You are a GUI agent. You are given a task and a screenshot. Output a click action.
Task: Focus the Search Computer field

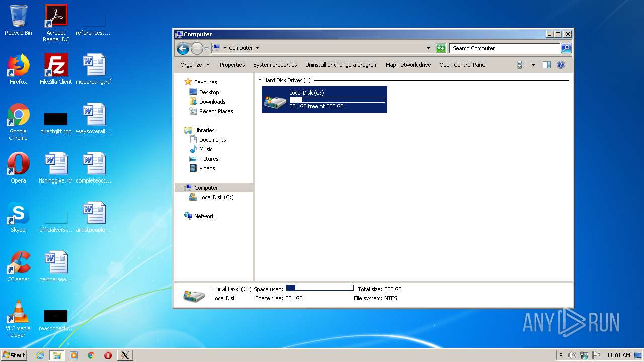point(505,48)
